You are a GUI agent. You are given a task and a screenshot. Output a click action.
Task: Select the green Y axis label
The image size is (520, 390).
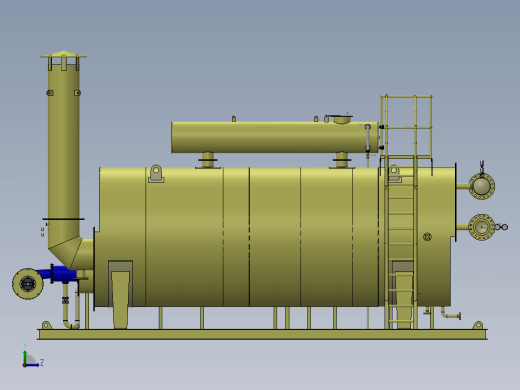tap(25, 345)
